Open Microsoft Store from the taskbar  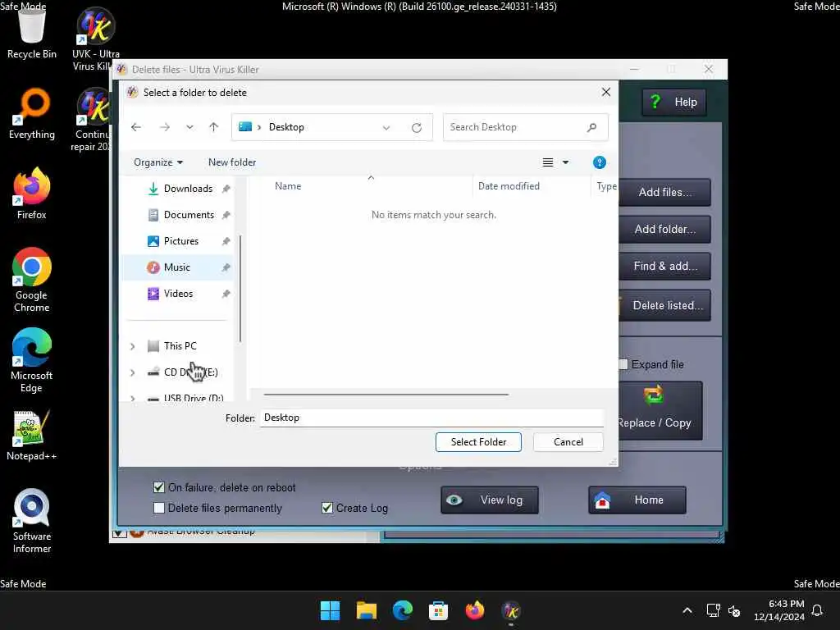pos(438,610)
